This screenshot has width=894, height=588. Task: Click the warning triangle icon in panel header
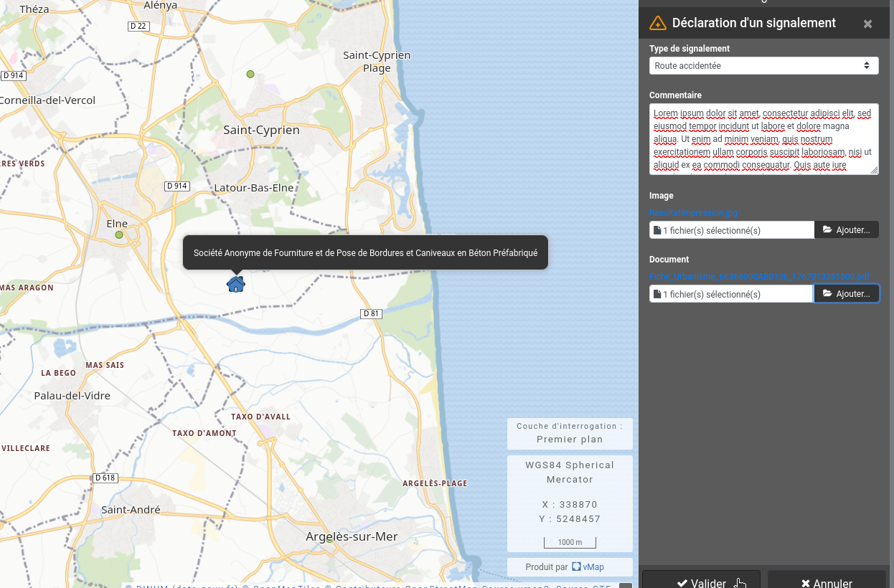tap(657, 24)
